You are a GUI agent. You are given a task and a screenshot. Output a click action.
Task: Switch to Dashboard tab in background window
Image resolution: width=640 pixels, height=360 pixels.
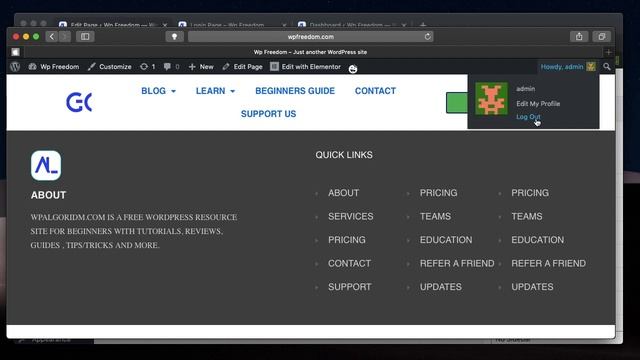point(352,25)
